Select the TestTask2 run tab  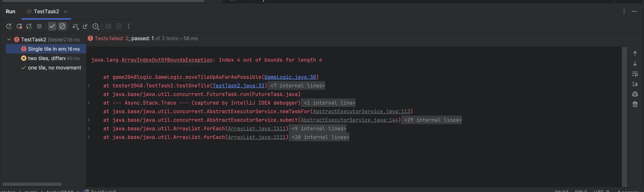pyautogui.click(x=46, y=12)
